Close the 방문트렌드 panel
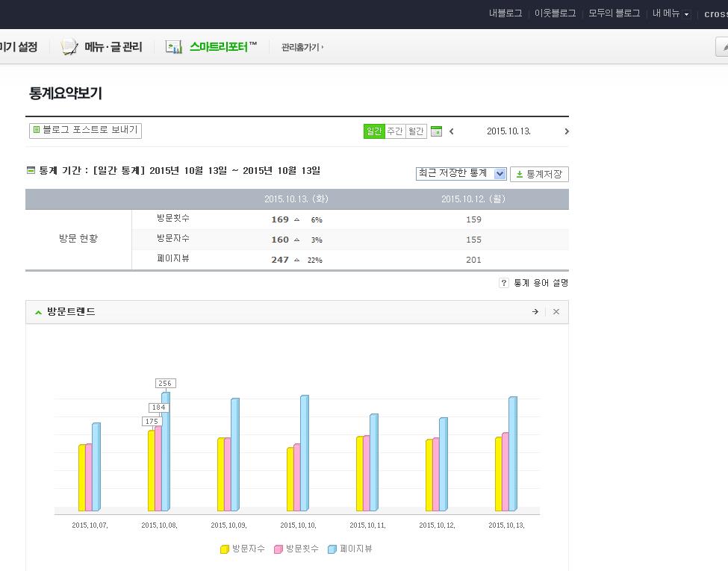 point(556,312)
